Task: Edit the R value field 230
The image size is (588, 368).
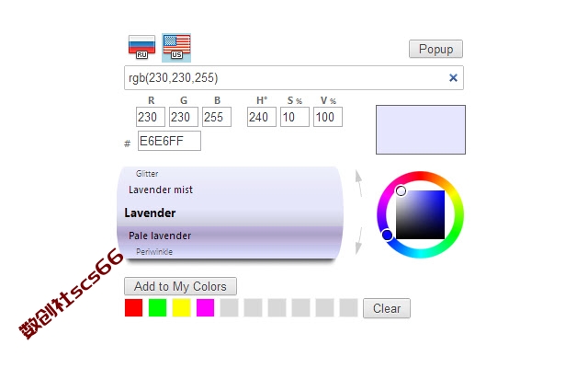Action: [151, 117]
